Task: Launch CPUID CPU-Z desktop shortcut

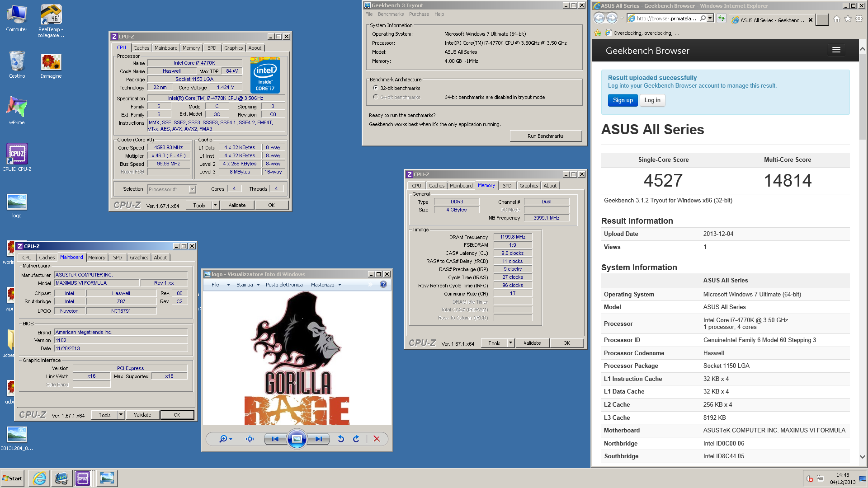Action: click(x=17, y=157)
